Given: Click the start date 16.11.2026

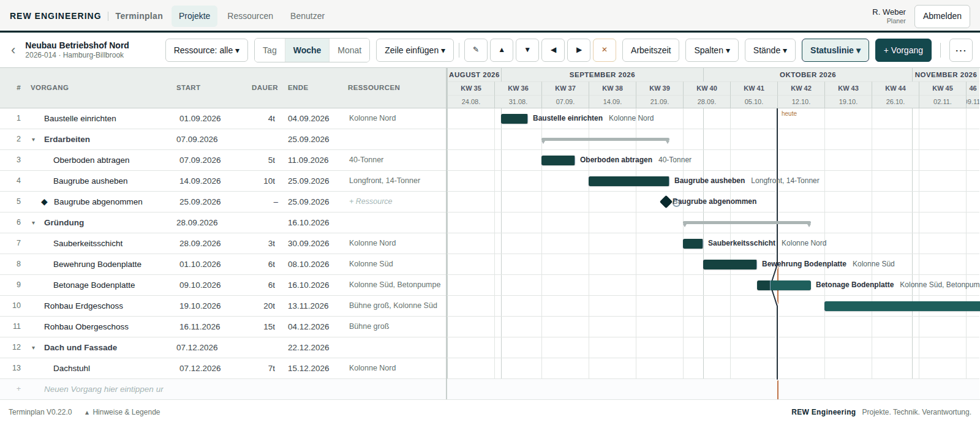Looking at the screenshot, I should click(x=200, y=327).
